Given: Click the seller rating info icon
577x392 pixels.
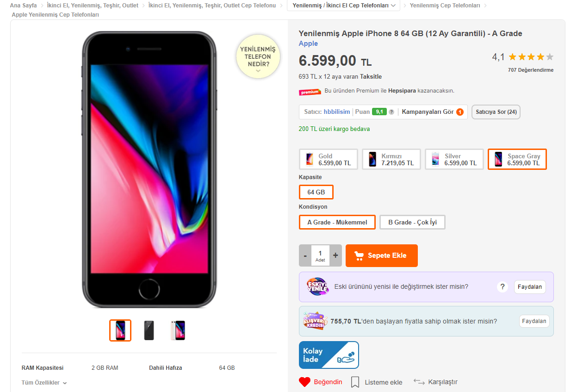Looking at the screenshot, I should [x=391, y=112].
